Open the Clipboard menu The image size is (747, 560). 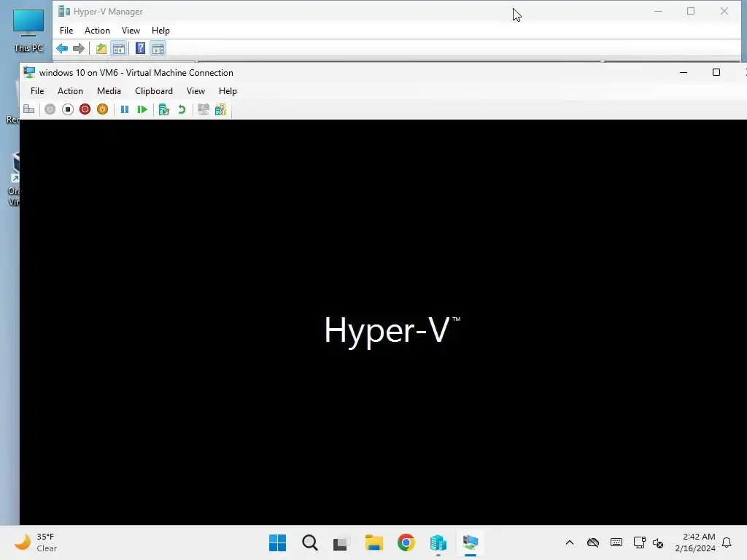point(153,91)
